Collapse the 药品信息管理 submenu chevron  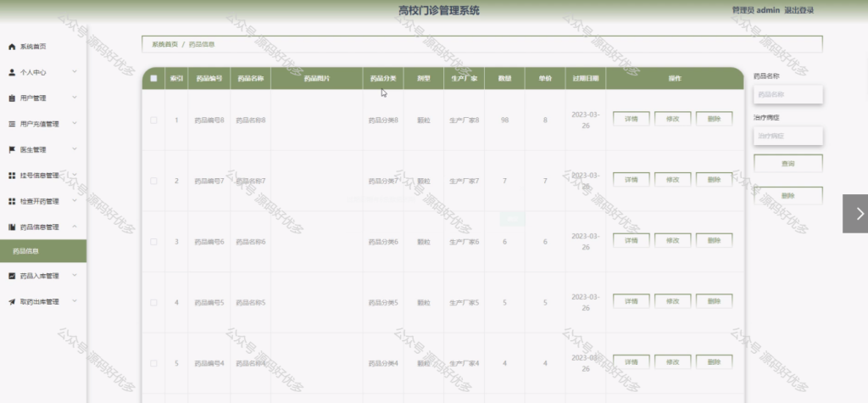coord(75,227)
